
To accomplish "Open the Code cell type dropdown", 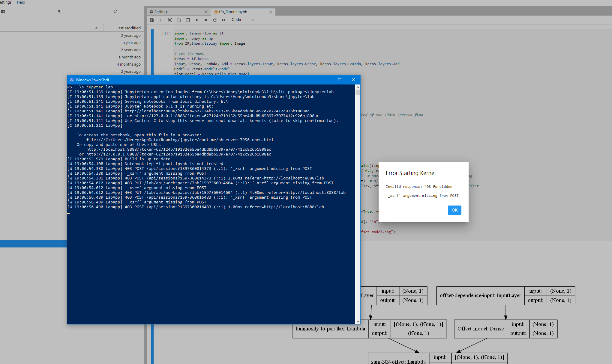I will click(243, 20).
